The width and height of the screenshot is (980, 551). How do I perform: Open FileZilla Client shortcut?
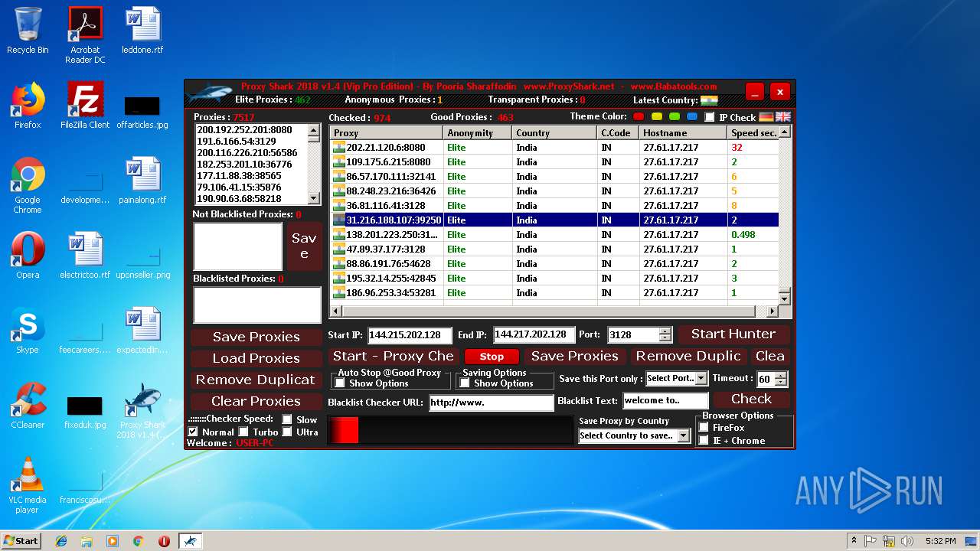click(x=85, y=106)
